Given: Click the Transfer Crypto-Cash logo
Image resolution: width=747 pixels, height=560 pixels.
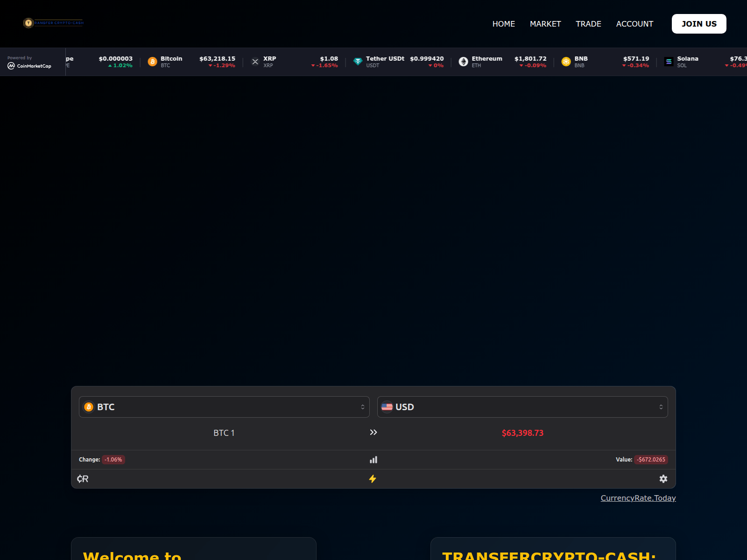Looking at the screenshot, I should (53, 23).
